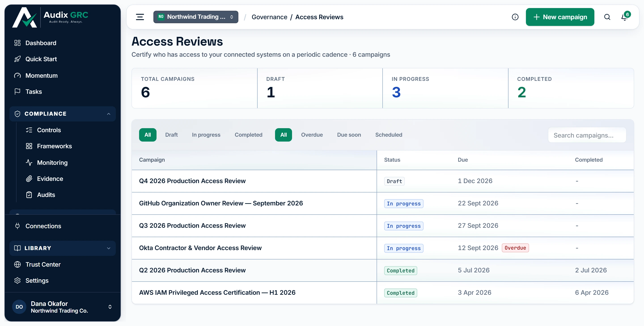Expand the Library section chevron
Viewport: 644px width, 326px height.
click(x=108, y=248)
